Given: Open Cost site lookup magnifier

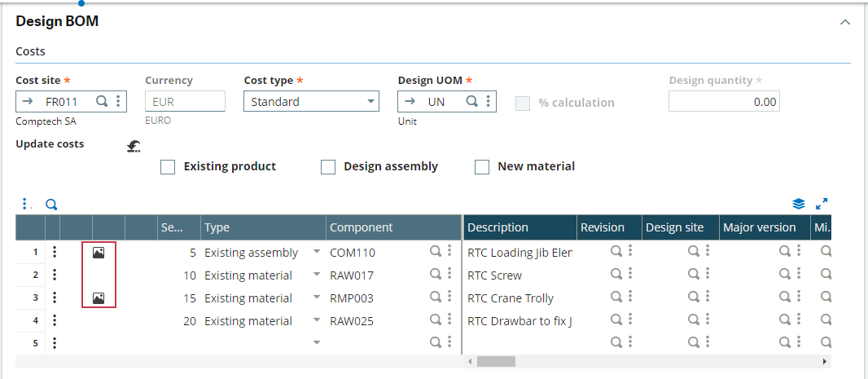Looking at the screenshot, I should click(102, 101).
